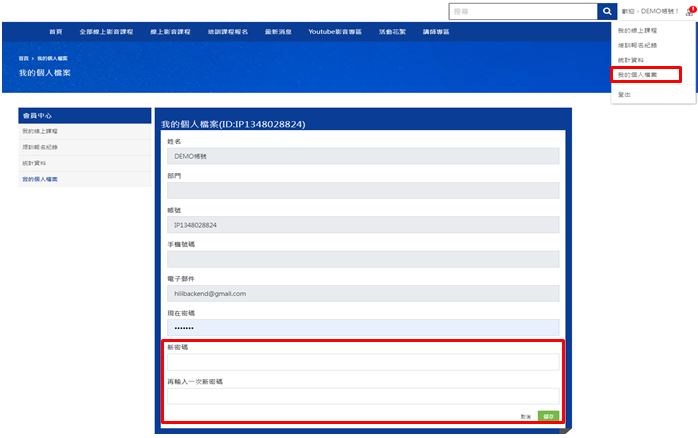
Task: Go to 首頁 in the navigation bar
Action: coord(57,32)
